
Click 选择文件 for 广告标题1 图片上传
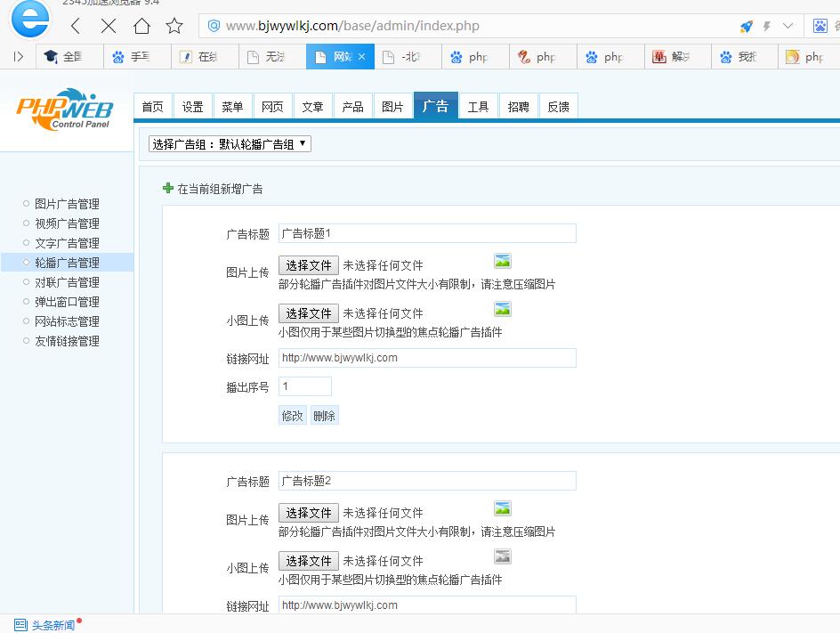tap(309, 265)
